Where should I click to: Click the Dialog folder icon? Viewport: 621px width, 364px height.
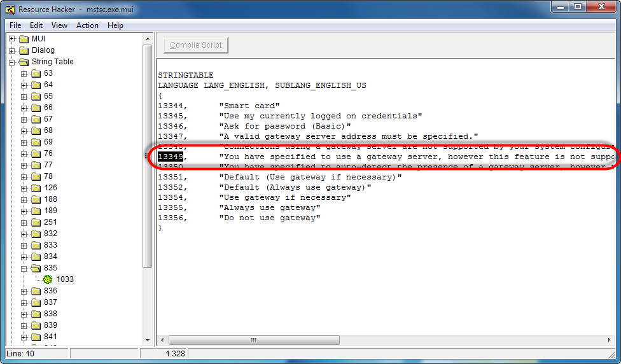point(24,50)
